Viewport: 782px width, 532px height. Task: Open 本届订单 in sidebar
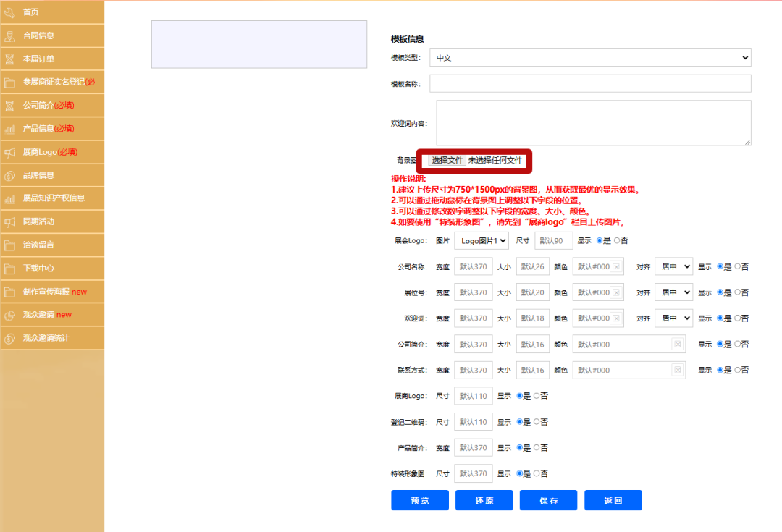[52, 59]
